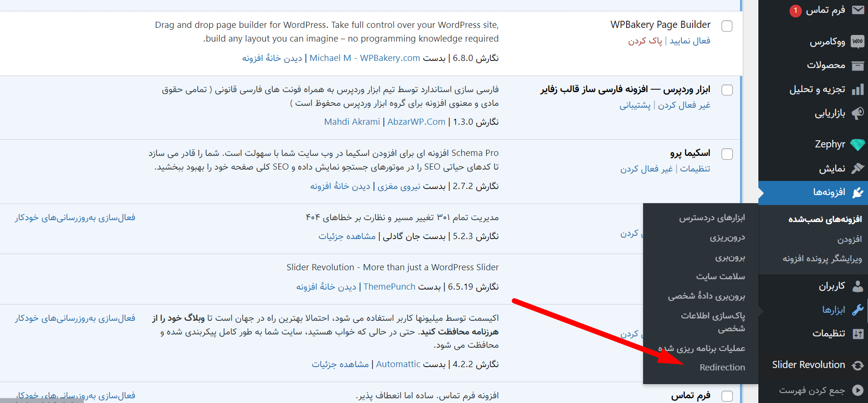Select افزودن submenu item under plugins
Viewport: 868px width, 403px height.
pos(850,239)
